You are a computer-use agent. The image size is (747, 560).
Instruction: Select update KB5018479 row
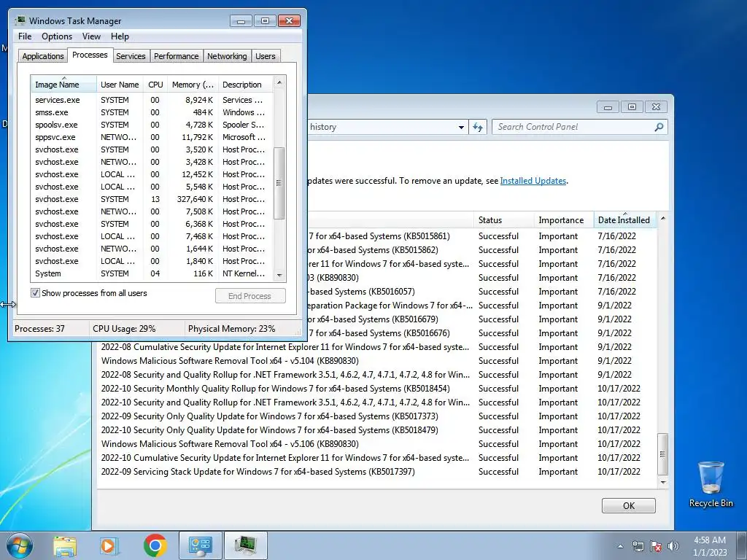pos(376,430)
